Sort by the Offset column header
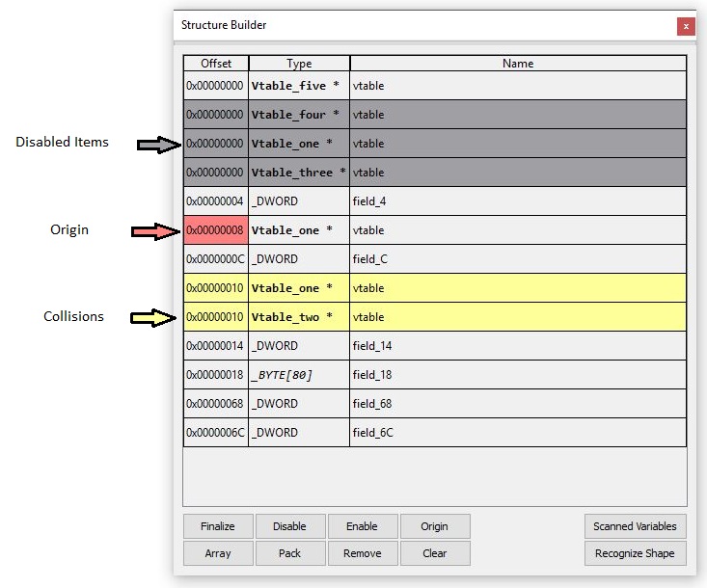This screenshot has width=707, height=588. pyautogui.click(x=216, y=64)
